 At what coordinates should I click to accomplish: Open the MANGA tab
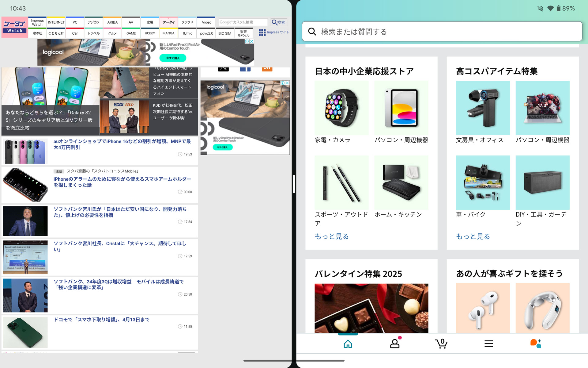tap(168, 33)
